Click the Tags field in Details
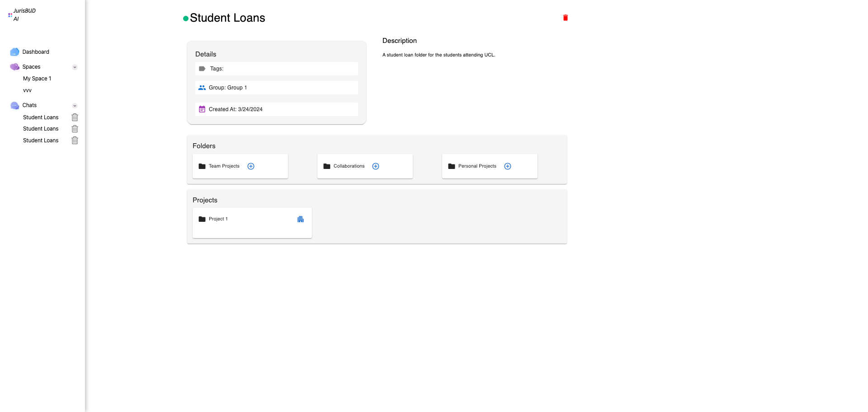Screen dimensions: 868x412 276,69
